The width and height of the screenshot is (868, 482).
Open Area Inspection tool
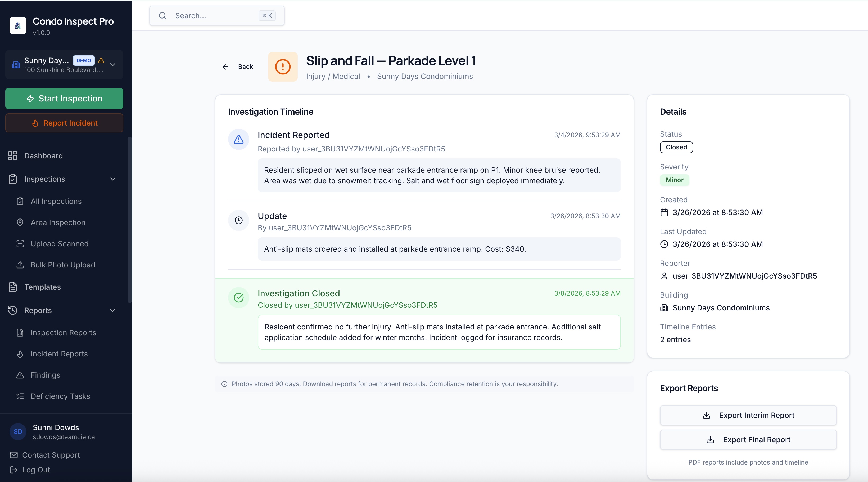point(58,223)
